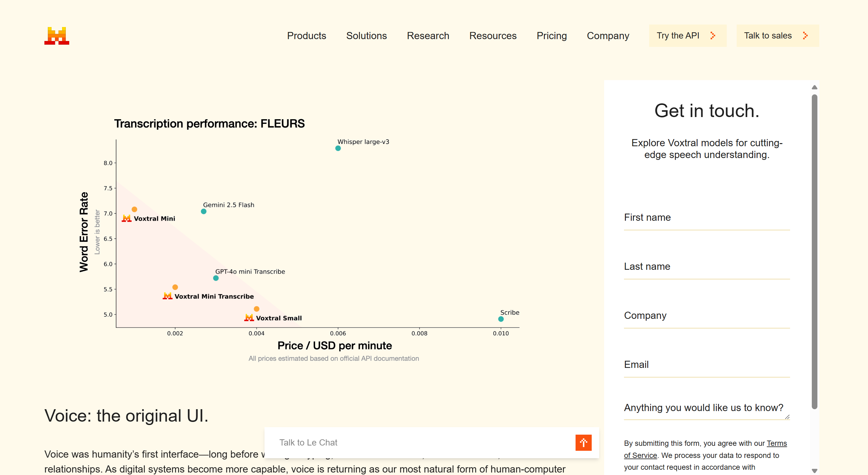Go to the Pricing page
The height and width of the screenshot is (475, 868).
coord(552,36)
